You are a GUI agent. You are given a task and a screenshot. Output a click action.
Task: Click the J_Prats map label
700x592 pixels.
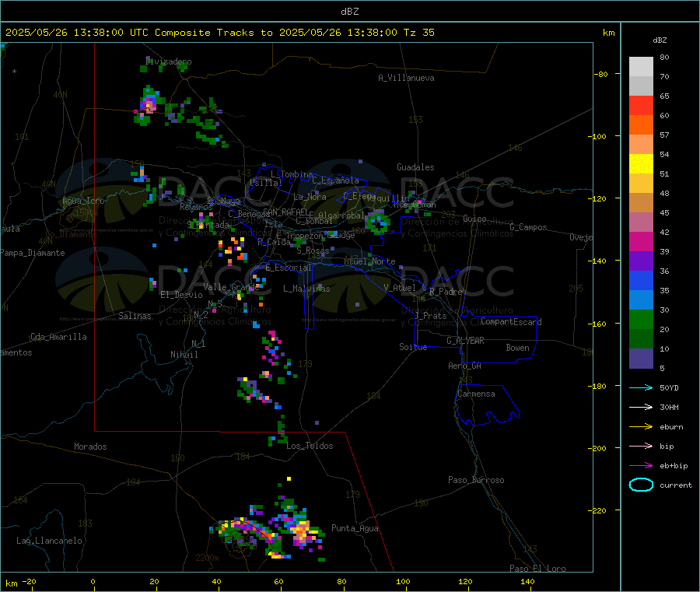[x=431, y=316]
